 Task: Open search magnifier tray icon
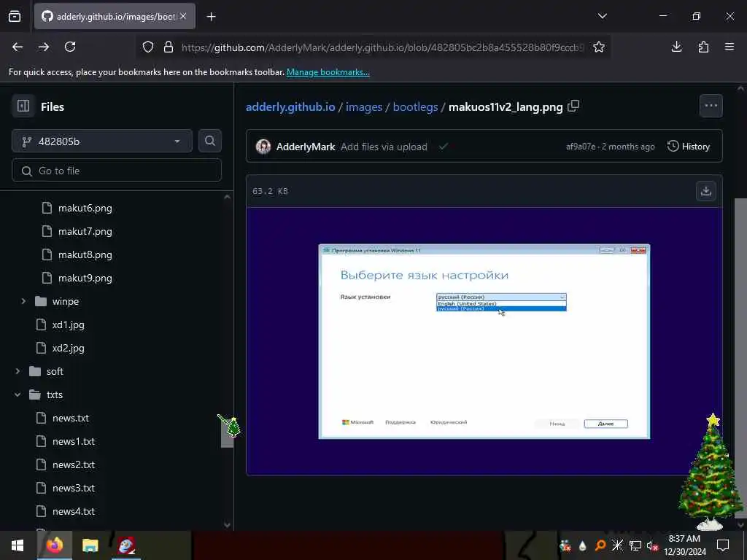click(x=600, y=545)
